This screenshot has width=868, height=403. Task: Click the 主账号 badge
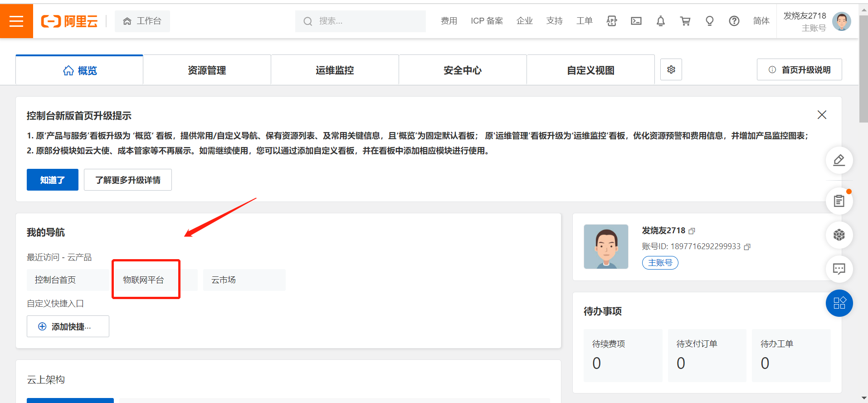coord(660,263)
